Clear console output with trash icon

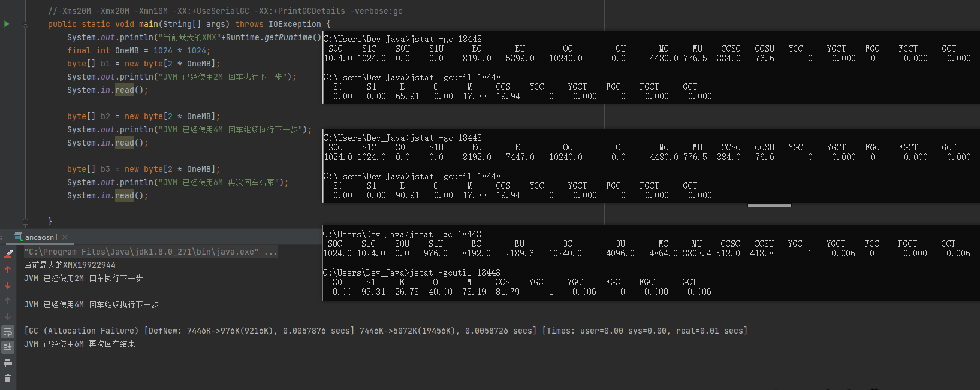(8, 378)
